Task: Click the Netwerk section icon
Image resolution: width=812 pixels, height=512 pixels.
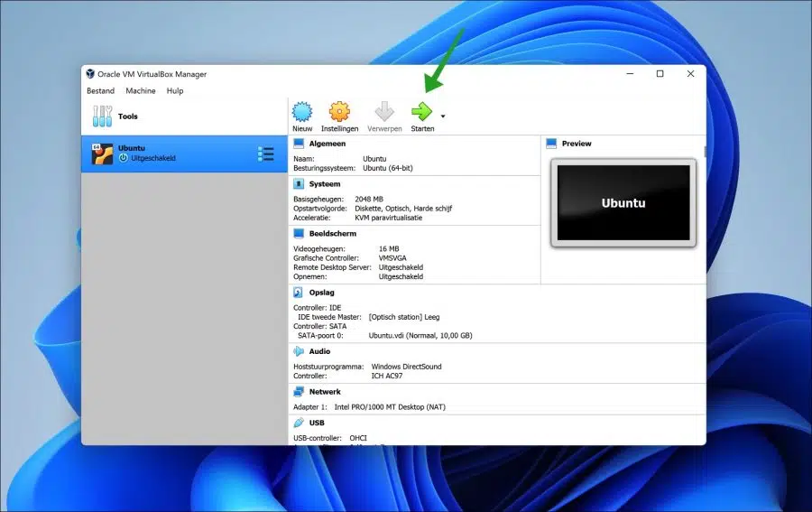Action: click(299, 392)
